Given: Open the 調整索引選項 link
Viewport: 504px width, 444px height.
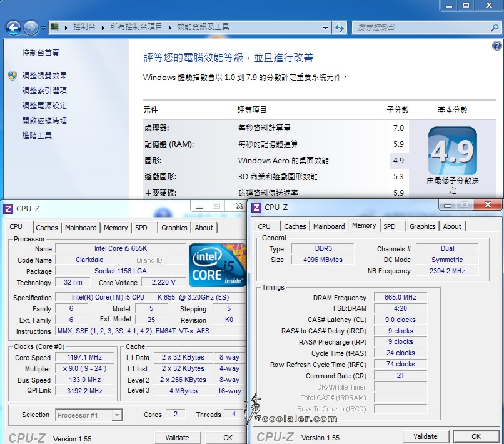Looking at the screenshot, I should pyautogui.click(x=44, y=90).
